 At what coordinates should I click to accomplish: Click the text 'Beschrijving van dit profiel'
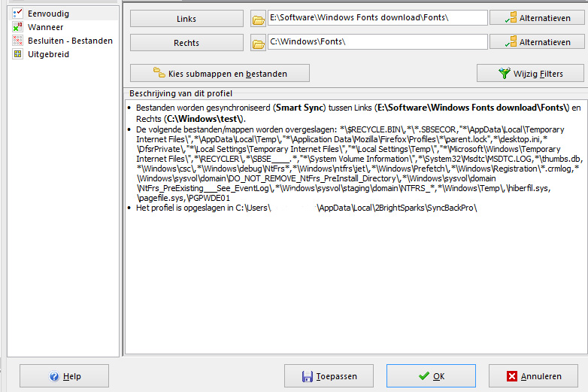click(180, 93)
